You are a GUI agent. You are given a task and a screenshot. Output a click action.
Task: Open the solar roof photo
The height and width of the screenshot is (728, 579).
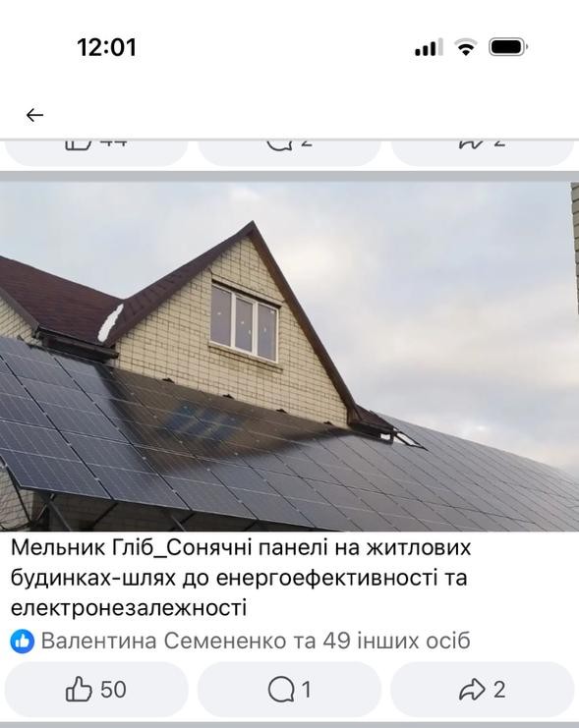(x=289, y=356)
